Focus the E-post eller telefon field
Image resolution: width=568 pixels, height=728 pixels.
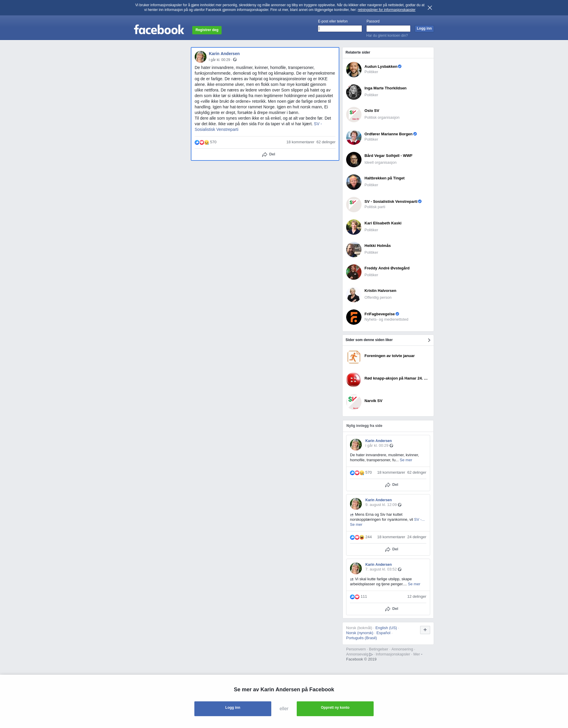tap(340, 29)
